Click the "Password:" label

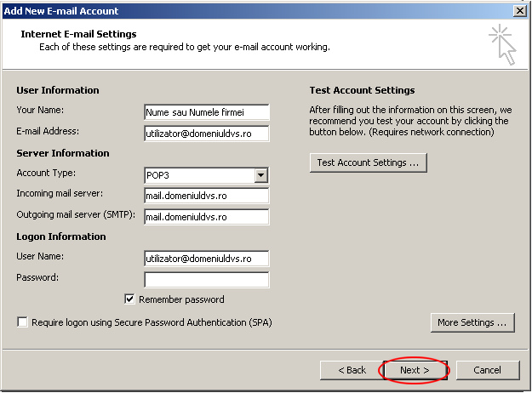pyautogui.click(x=37, y=277)
